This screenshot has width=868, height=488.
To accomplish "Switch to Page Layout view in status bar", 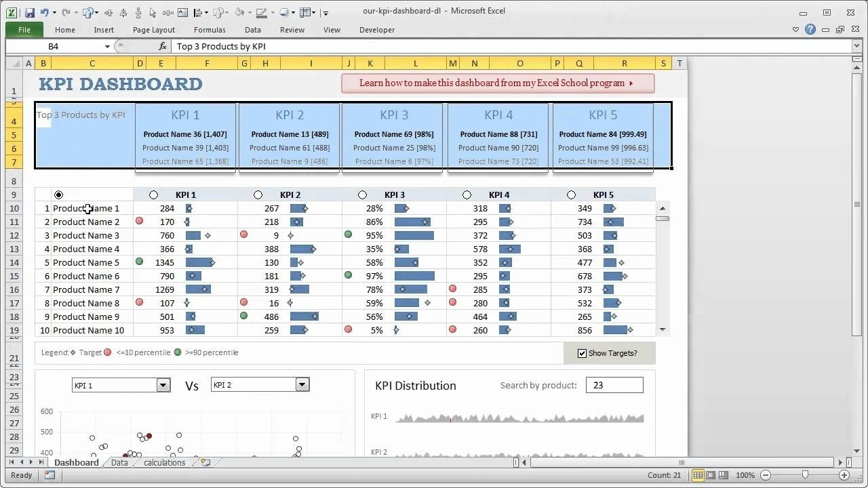I will pyautogui.click(x=711, y=475).
